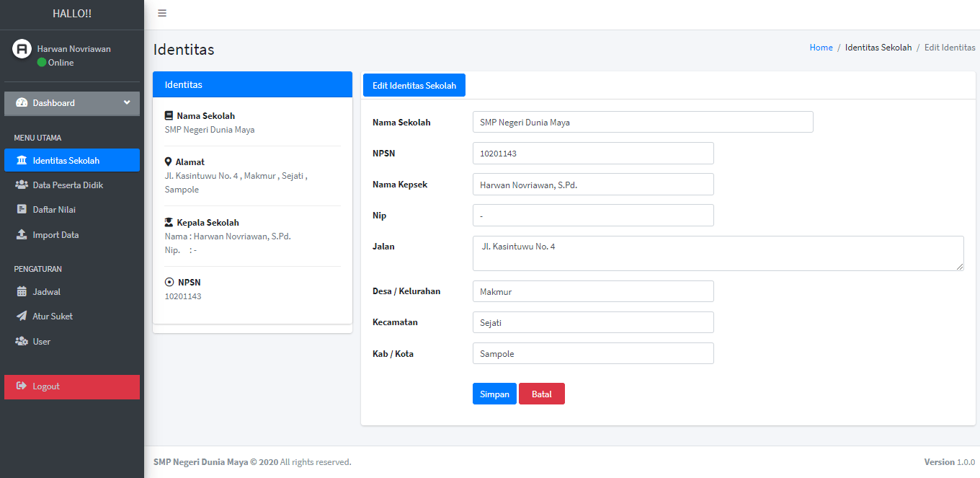Click the Import Data upload icon
This screenshot has height=478, width=980.
(22, 235)
